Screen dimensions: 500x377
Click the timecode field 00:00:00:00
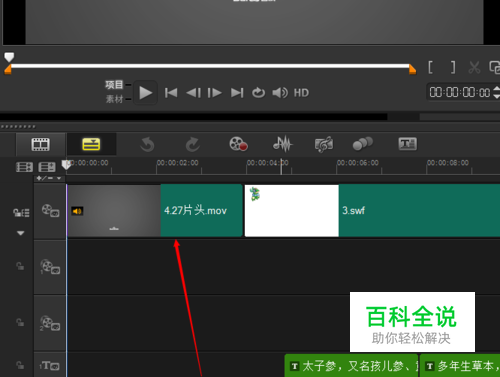459,92
